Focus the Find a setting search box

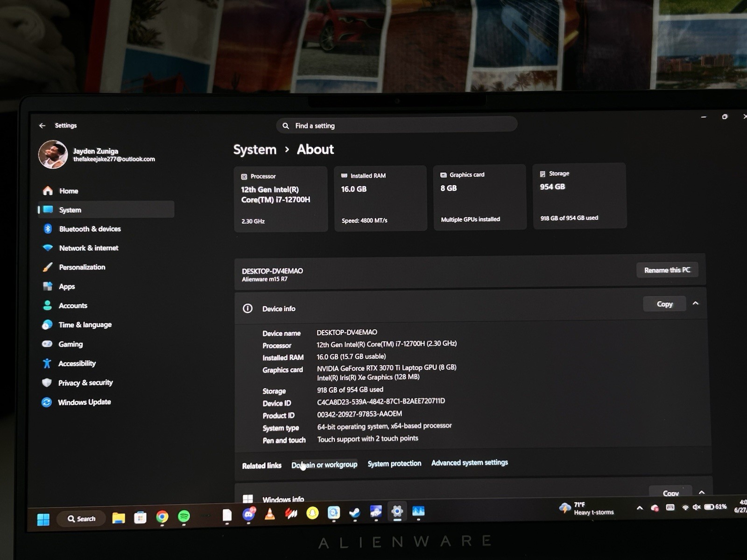pos(397,125)
